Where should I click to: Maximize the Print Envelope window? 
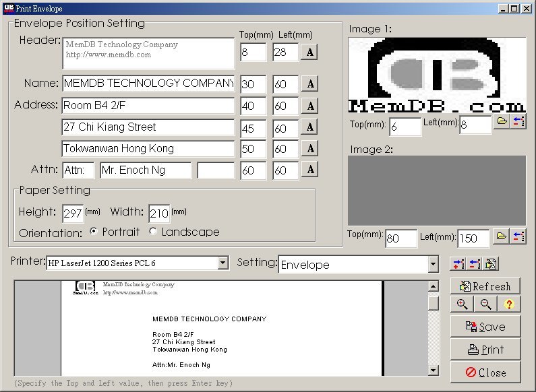click(514, 9)
